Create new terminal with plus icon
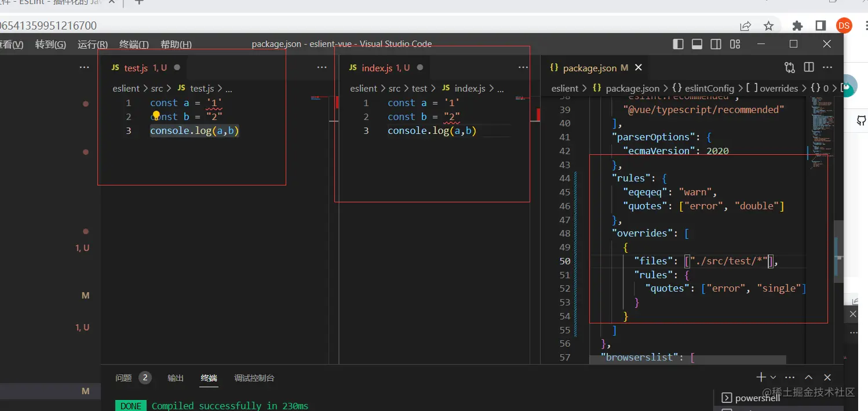 [x=761, y=377]
